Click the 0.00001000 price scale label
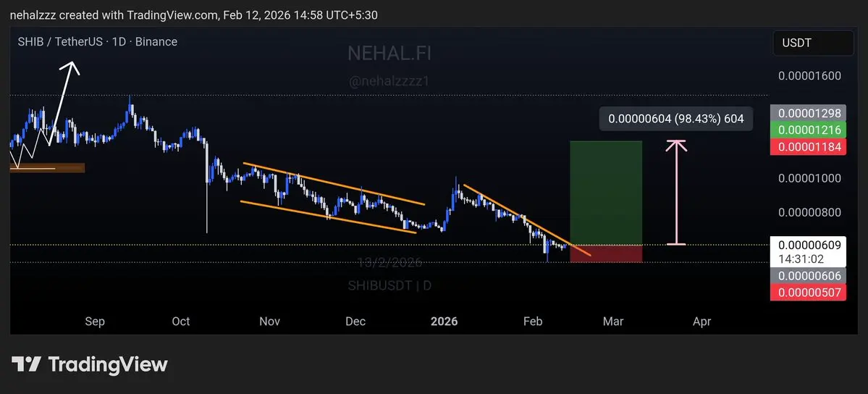 [x=809, y=178]
